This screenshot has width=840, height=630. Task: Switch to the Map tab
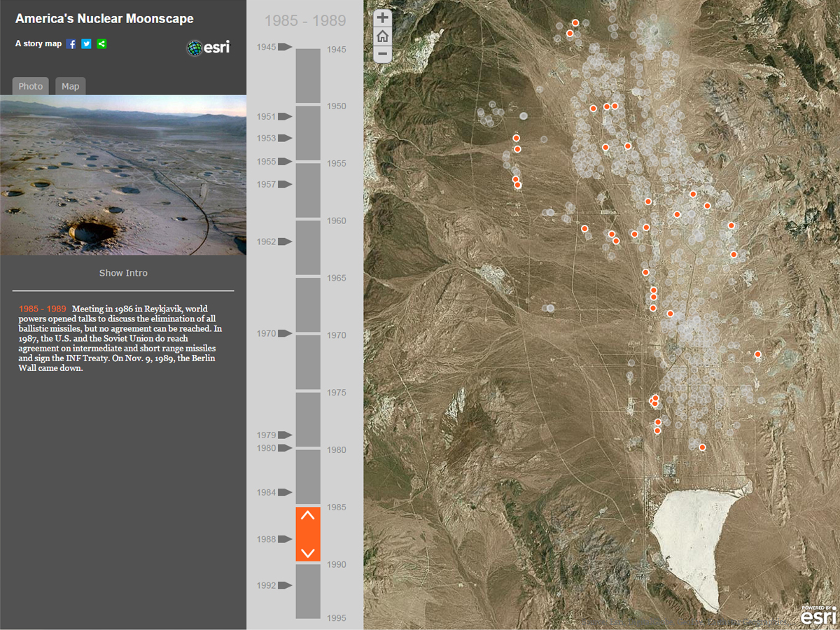(x=70, y=86)
